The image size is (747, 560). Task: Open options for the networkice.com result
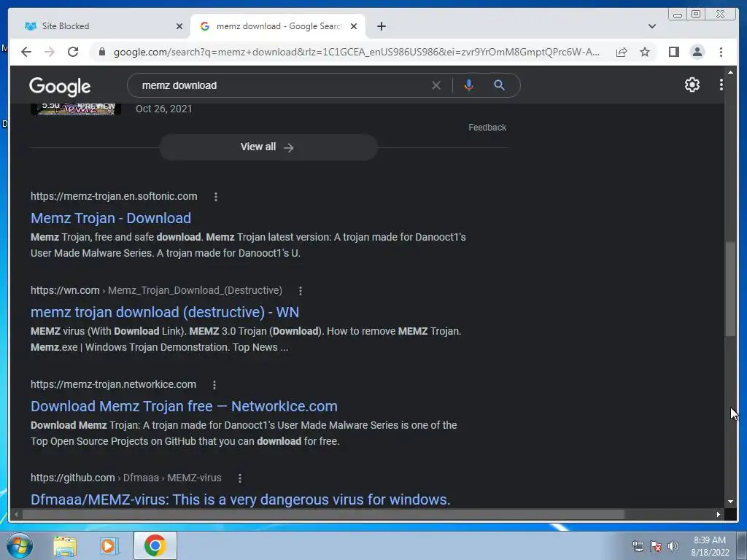(214, 385)
